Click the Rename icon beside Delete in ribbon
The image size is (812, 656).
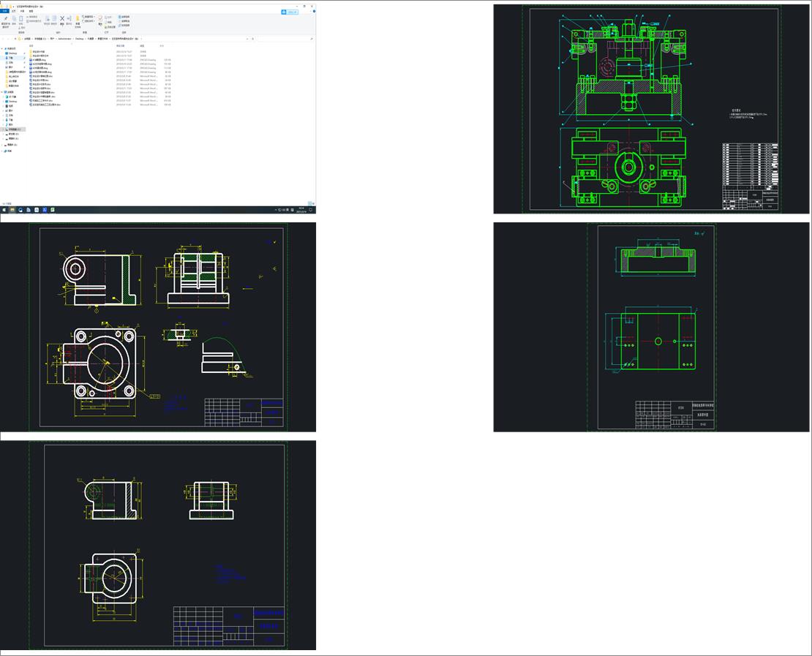point(69,18)
